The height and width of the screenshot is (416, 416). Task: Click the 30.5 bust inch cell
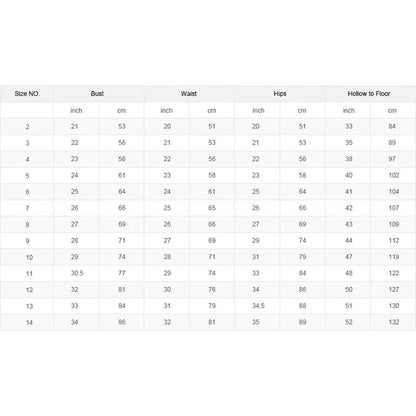(x=77, y=273)
